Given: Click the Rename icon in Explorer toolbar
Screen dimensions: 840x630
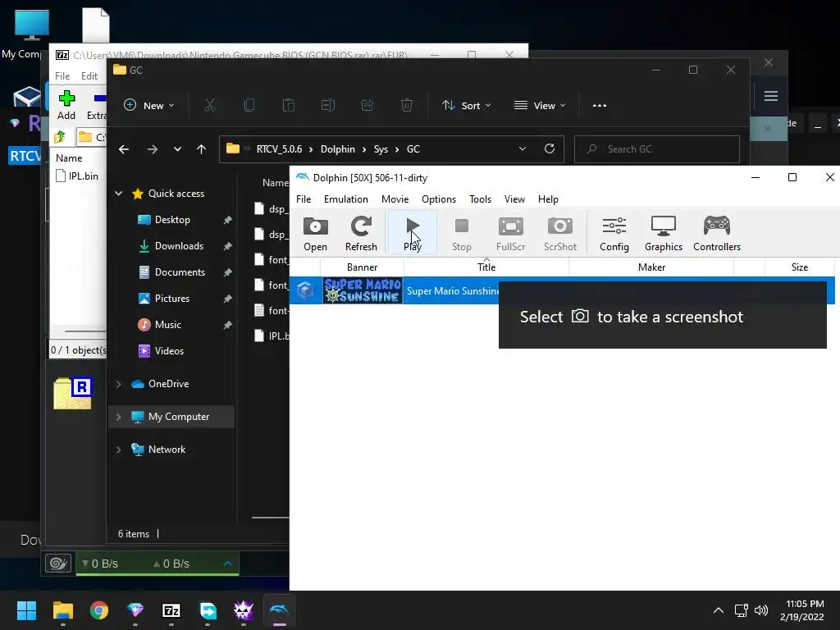Looking at the screenshot, I should [328, 106].
